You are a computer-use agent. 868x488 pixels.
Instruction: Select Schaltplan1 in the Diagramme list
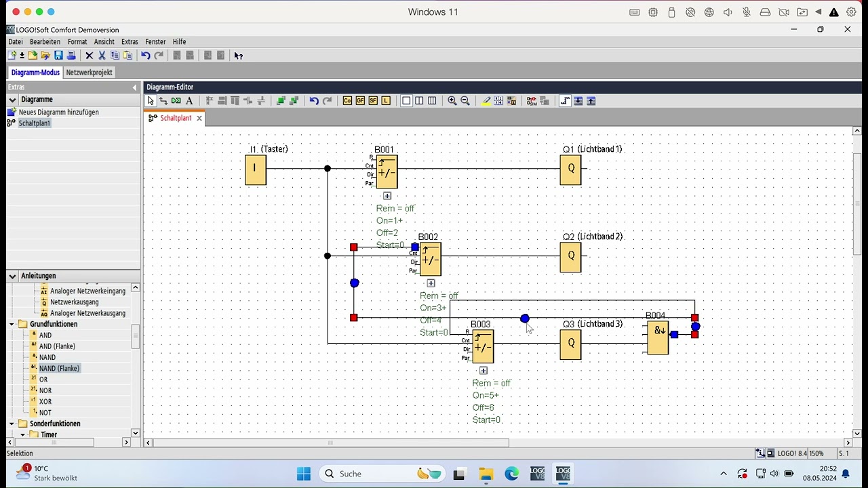34,123
